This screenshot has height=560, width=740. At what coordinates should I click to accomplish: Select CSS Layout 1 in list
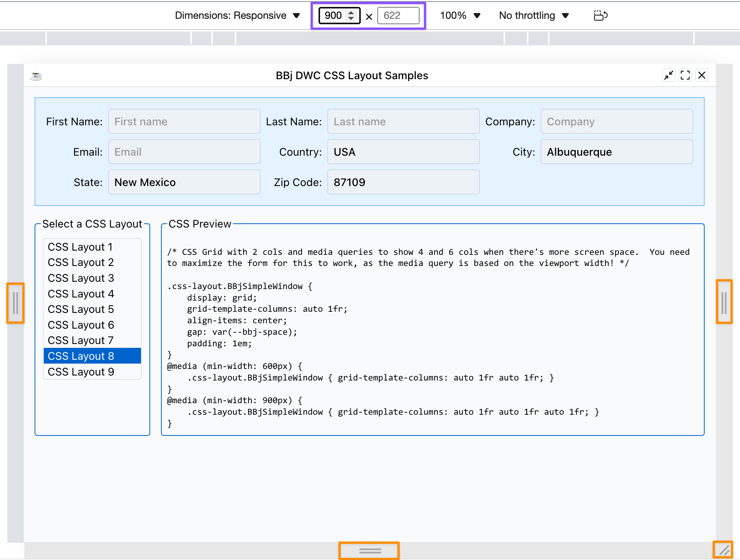80,247
